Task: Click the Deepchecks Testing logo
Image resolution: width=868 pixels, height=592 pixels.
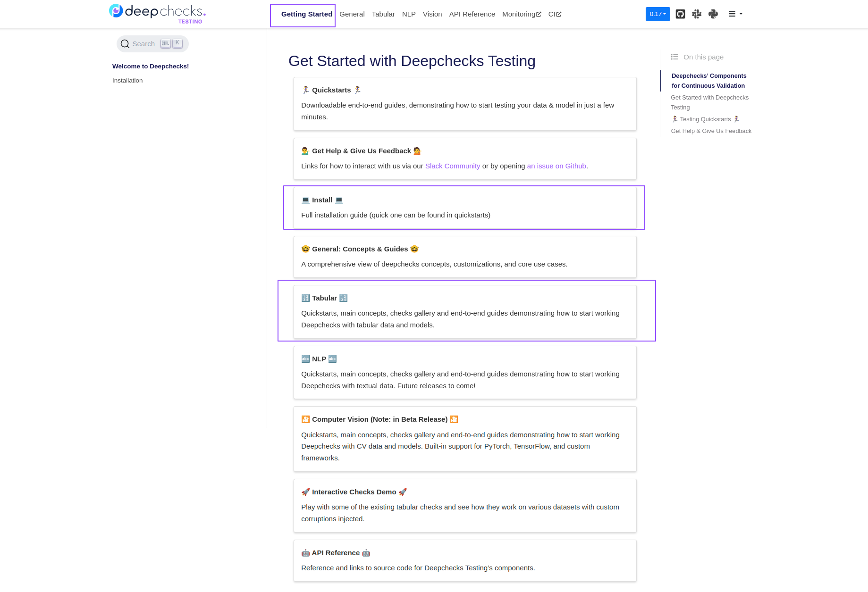Action: [x=157, y=14]
